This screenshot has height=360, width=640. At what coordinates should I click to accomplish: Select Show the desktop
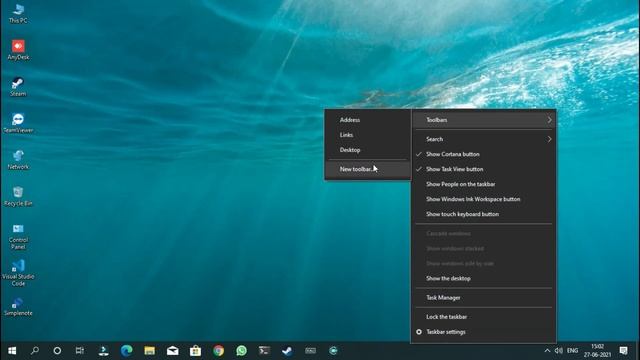(x=483, y=278)
